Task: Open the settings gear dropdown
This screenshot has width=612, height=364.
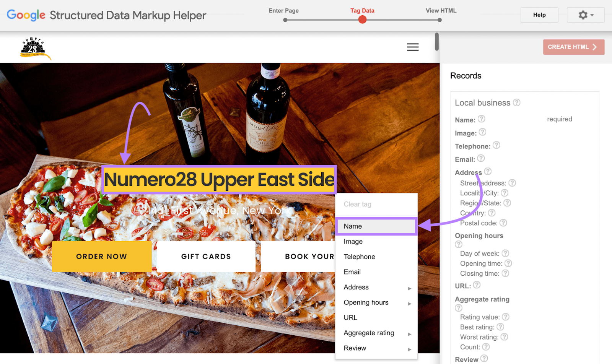Action: [586, 15]
